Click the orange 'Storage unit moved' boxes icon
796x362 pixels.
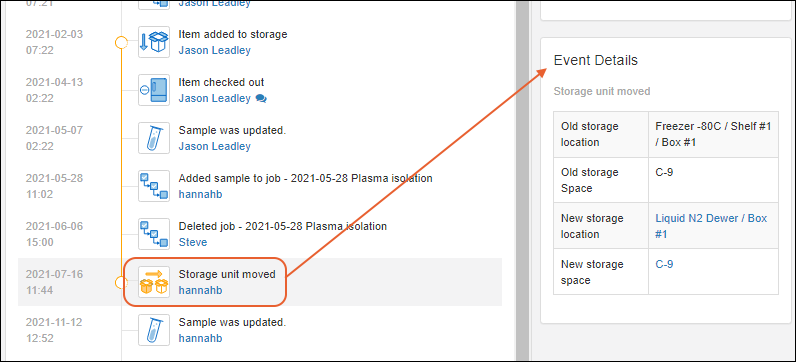[154, 282]
